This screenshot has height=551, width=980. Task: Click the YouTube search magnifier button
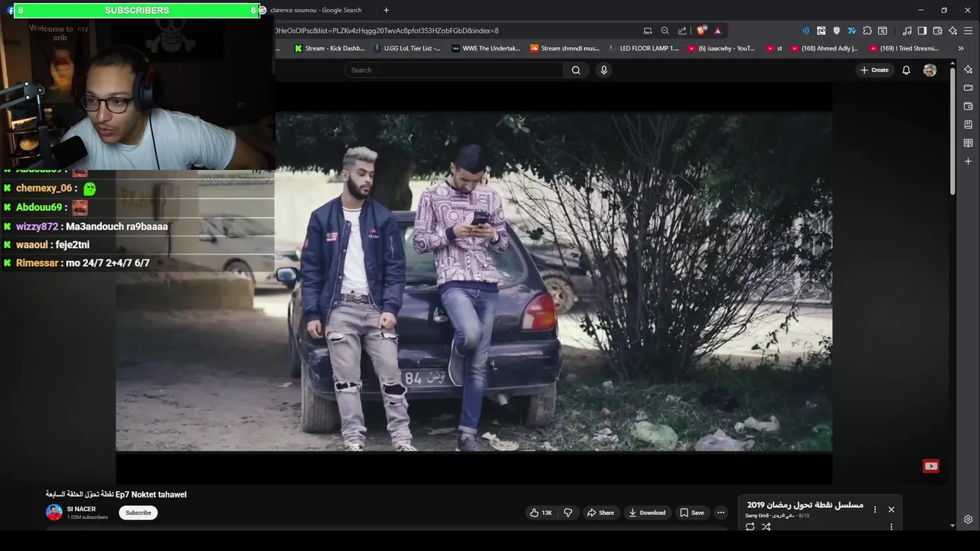576,70
